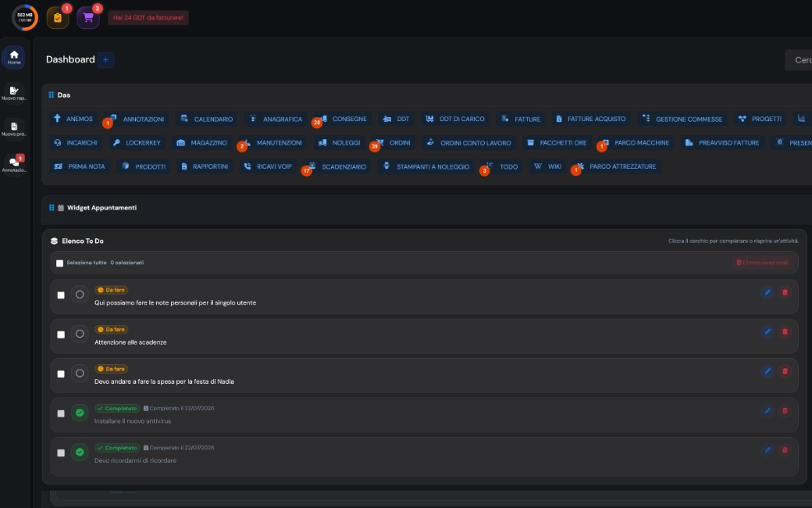Open the CONSEGNE module
Viewport: 812px width, 508px height.
pos(343,119)
